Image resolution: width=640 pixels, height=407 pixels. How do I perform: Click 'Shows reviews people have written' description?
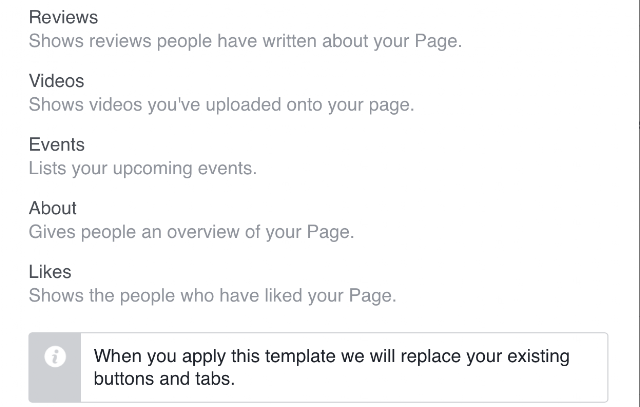click(x=245, y=41)
